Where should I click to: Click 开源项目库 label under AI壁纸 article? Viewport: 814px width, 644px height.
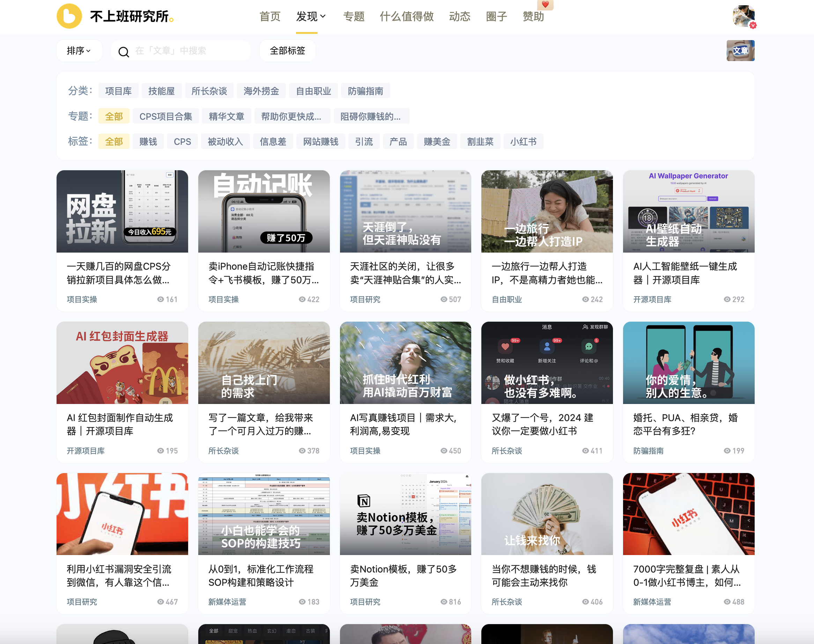click(x=652, y=299)
